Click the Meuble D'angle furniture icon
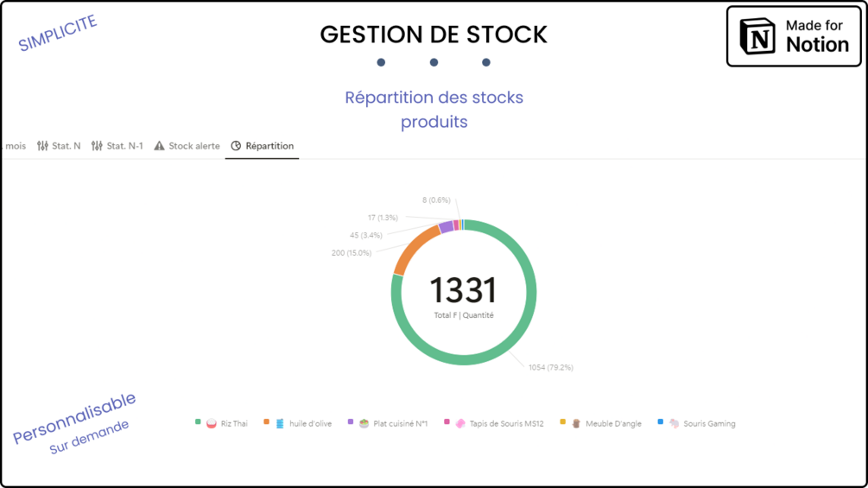The width and height of the screenshot is (868, 488). point(576,423)
